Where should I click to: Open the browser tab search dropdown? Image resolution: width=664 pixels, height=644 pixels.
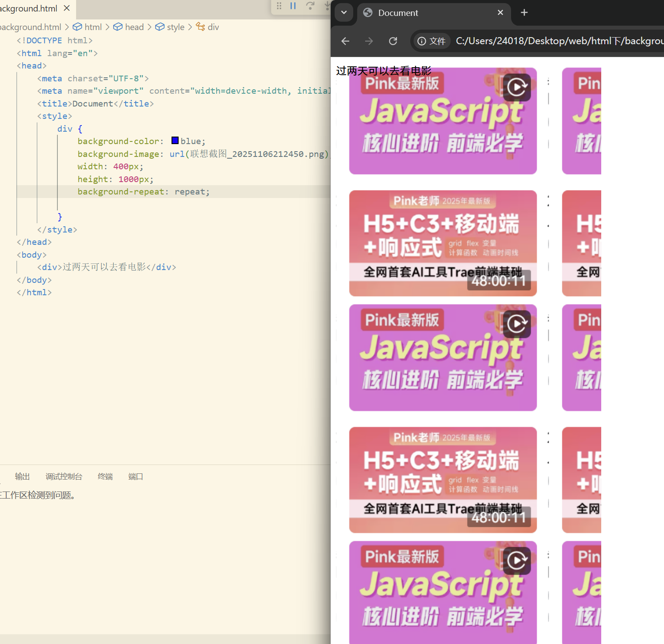coord(344,12)
